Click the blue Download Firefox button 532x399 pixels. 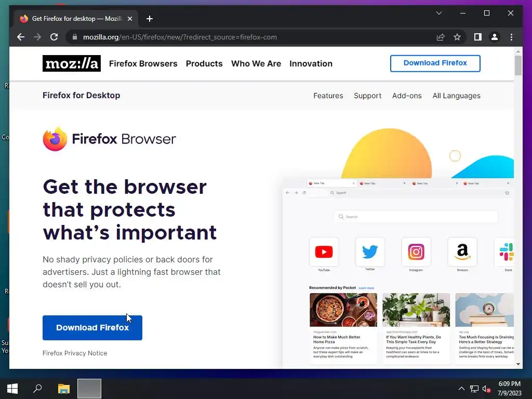point(92,328)
